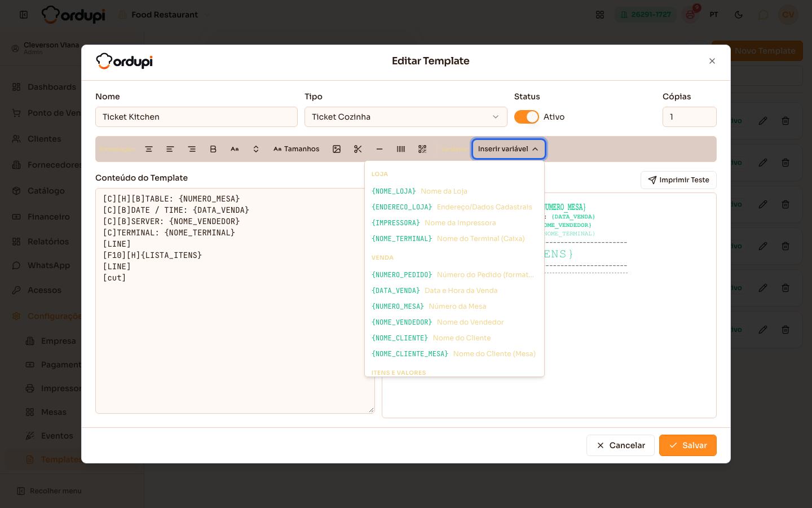Click the printer icon with the 9 badge
Viewport: 812px width, 508px height.
coord(690,15)
